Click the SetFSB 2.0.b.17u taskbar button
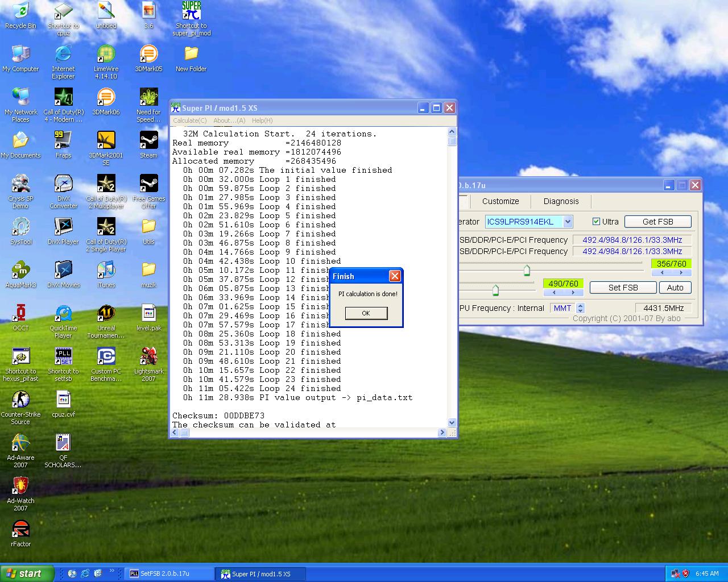The height and width of the screenshot is (582, 728). [x=169, y=573]
